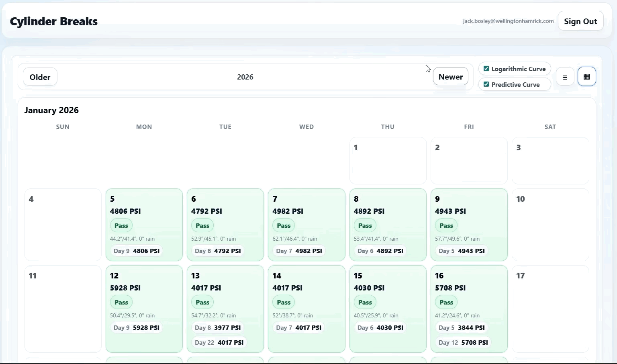This screenshot has width=617, height=364.
Task: Click the empty January 3 day cell
Action: click(550, 161)
